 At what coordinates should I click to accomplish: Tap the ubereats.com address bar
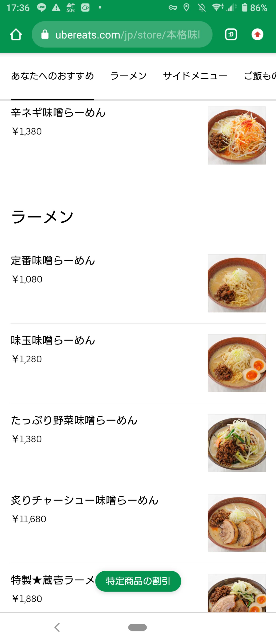[128, 35]
